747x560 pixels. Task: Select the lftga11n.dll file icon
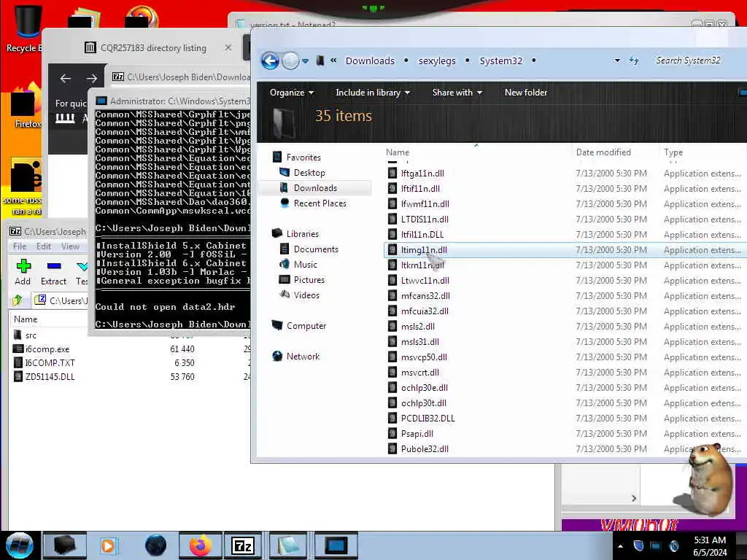tap(392, 174)
